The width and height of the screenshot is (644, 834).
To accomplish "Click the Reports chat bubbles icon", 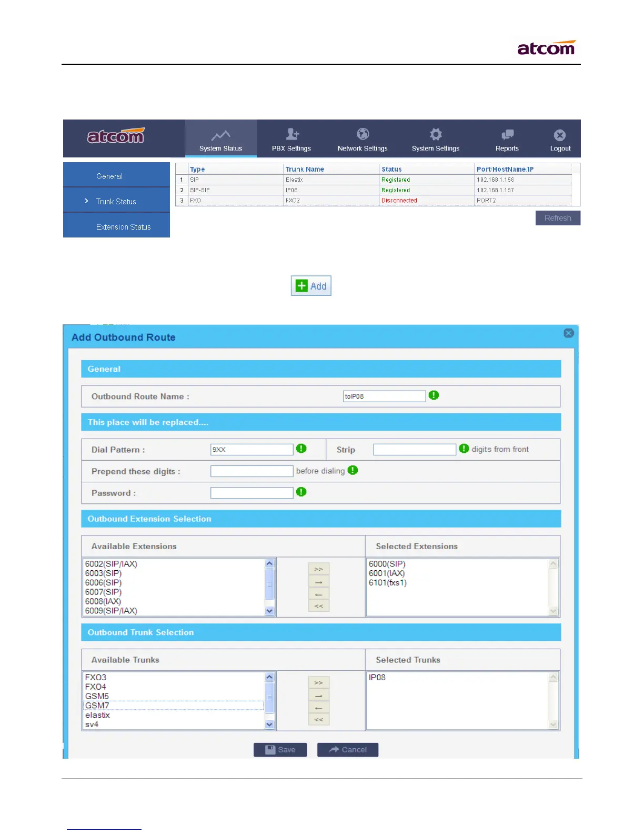I will click(507, 135).
